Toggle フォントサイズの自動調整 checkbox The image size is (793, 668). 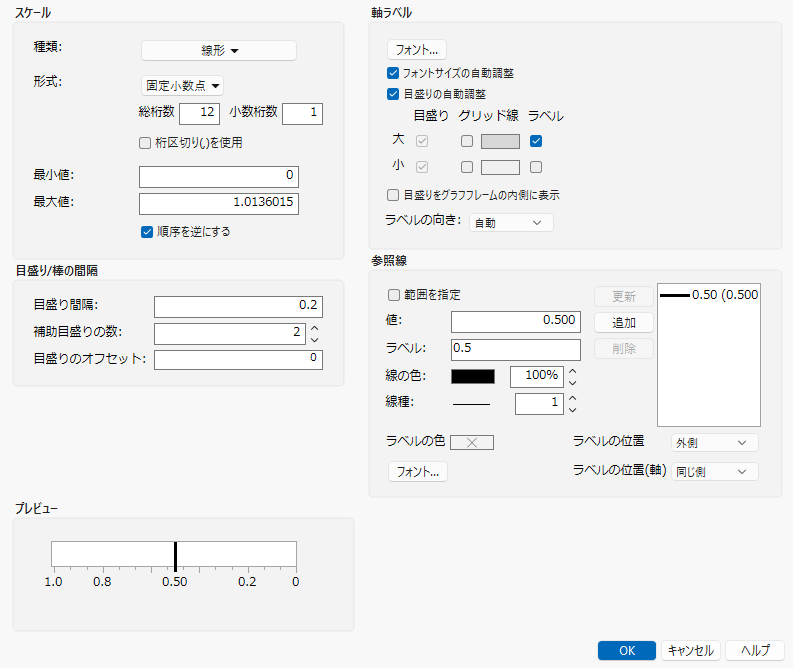(393, 73)
